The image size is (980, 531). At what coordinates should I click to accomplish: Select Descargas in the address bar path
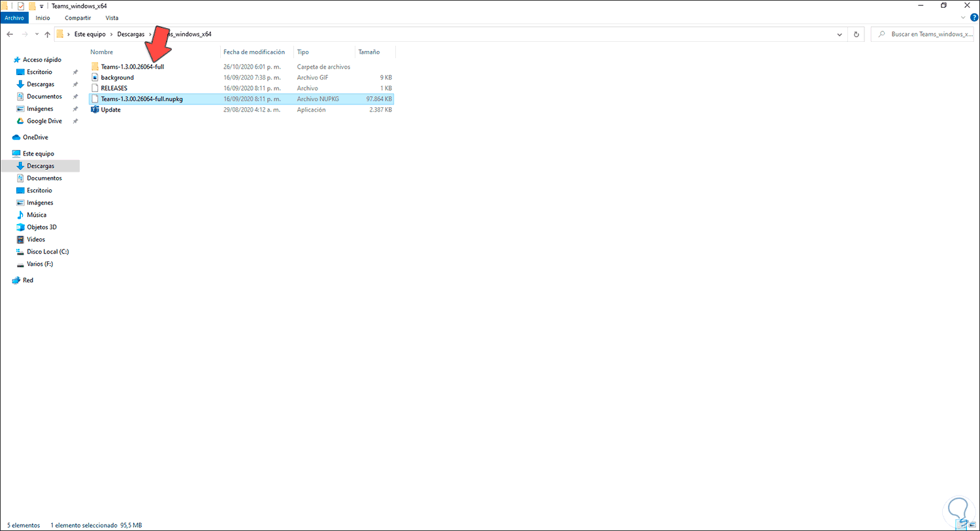click(131, 34)
